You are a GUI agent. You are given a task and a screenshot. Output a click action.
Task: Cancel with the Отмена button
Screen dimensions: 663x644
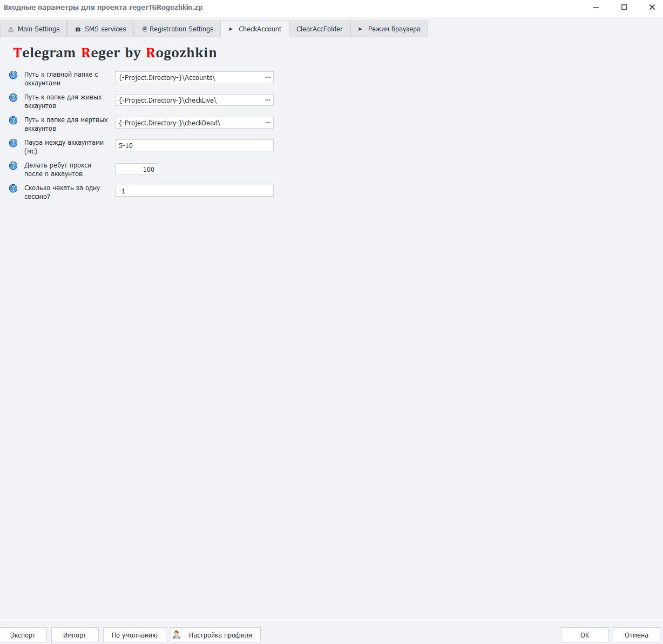pos(637,635)
